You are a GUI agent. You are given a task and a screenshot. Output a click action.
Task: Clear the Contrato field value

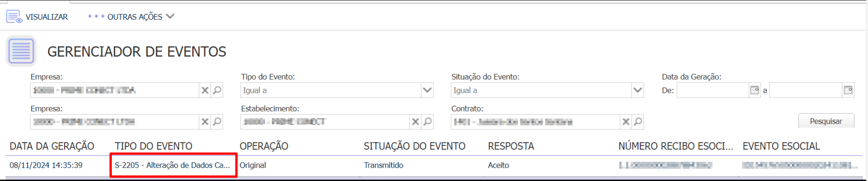tap(626, 122)
